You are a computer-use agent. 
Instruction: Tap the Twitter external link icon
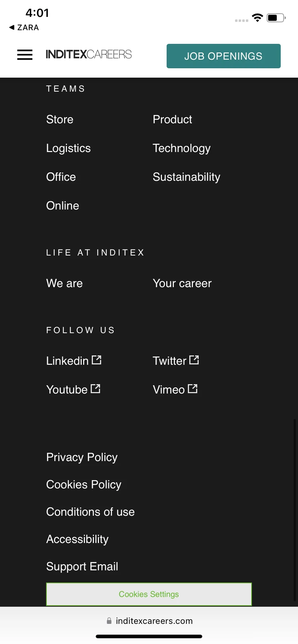click(194, 360)
